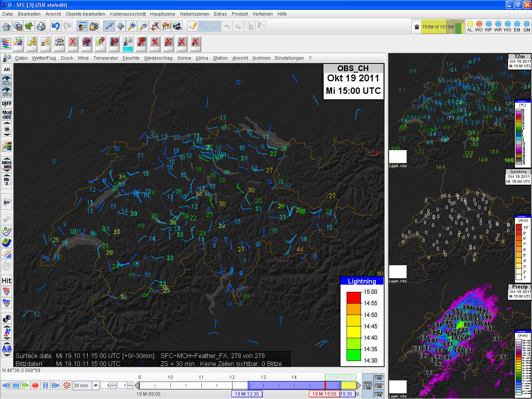Select the pan/move arrows tool
This screenshot has width=532, height=399.
pyautogui.click(x=120, y=26)
